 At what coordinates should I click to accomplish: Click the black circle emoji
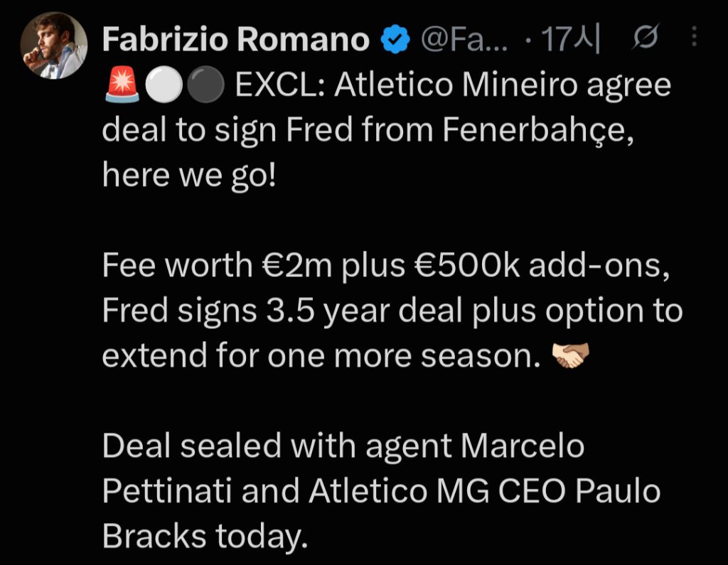[x=205, y=85]
